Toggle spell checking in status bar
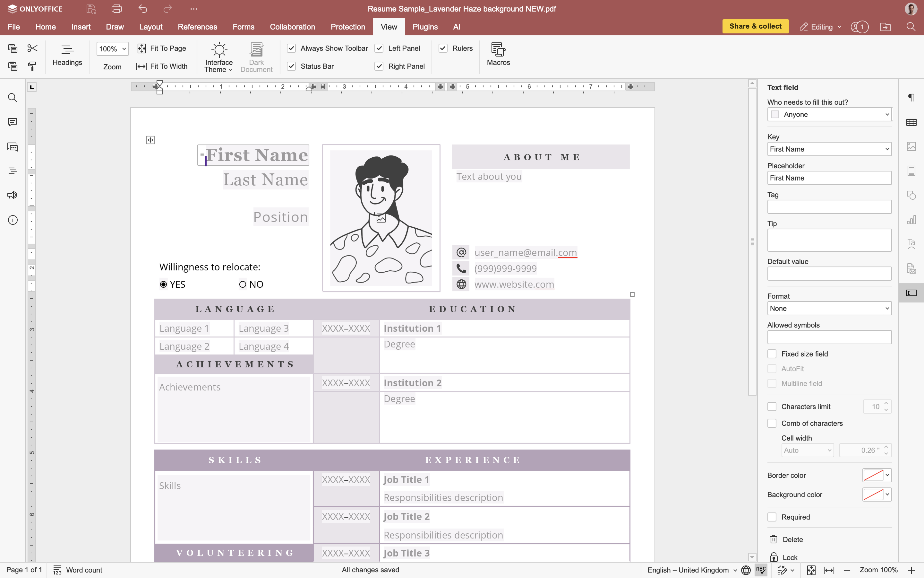Viewport: 924px width, 578px height. [x=761, y=570]
